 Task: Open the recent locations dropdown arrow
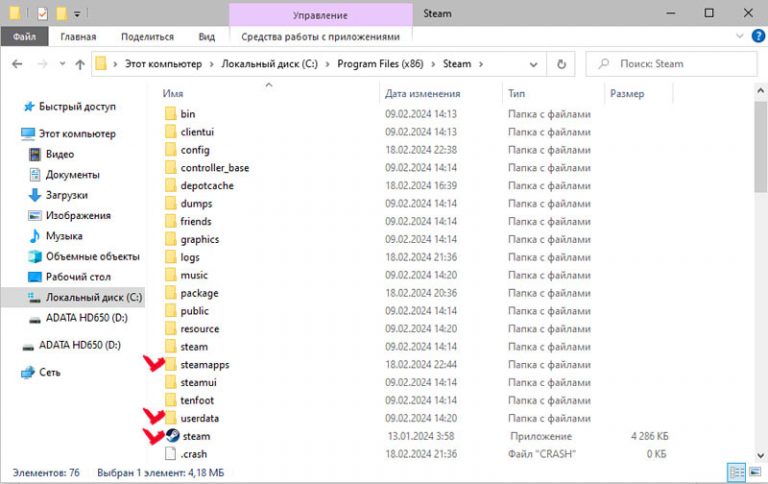coord(62,64)
